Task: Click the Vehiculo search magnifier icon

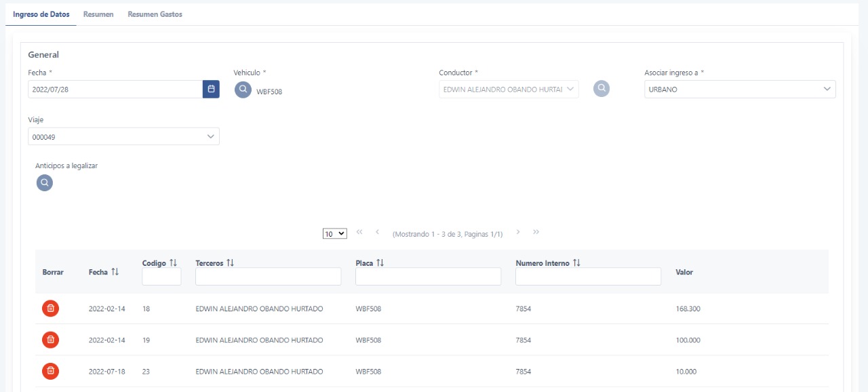Action: tap(243, 90)
